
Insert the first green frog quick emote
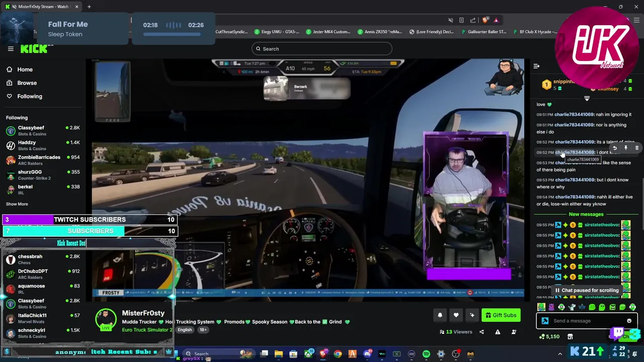[541, 307]
